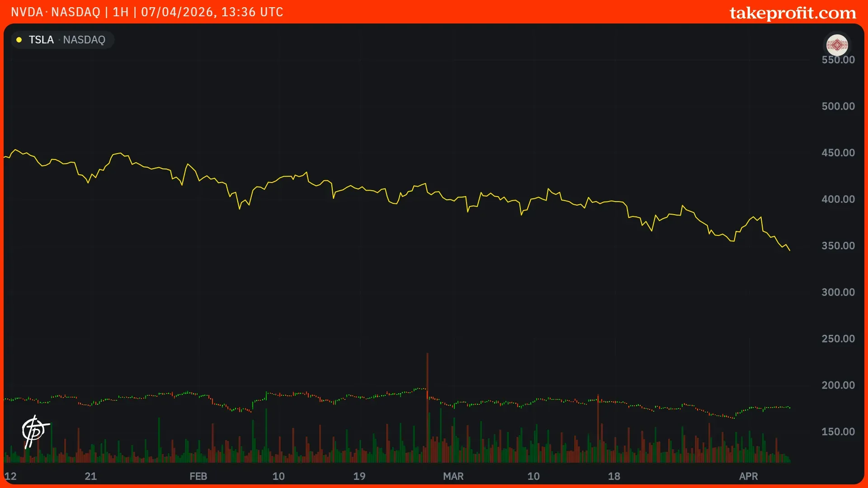This screenshot has height=488, width=868.
Task: Click the takeprofit watermark logo bottom left
Action: (x=35, y=431)
